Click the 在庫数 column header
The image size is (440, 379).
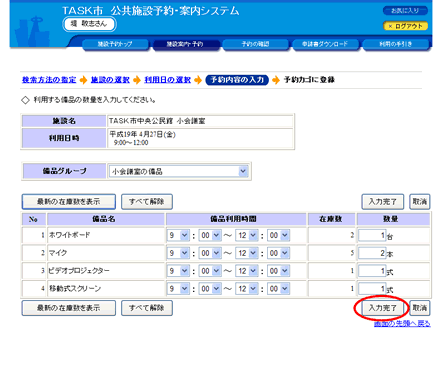331,219
